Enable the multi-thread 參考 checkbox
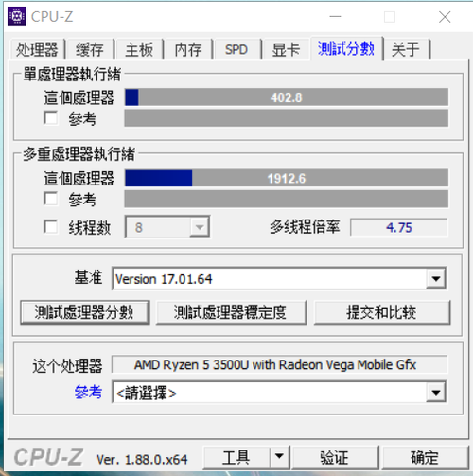Image resolution: width=473 pixels, height=476 pixels. coord(51,199)
